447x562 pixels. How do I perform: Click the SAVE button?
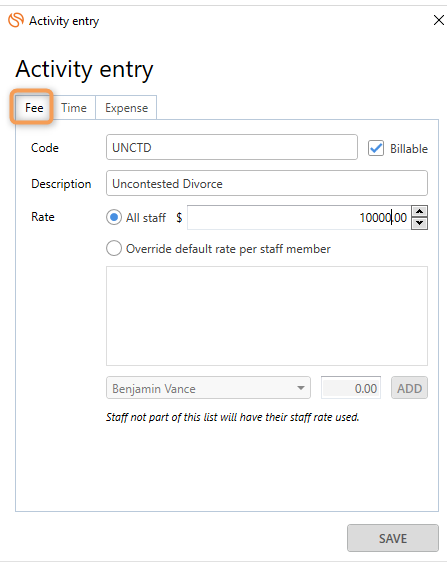pos(393,538)
